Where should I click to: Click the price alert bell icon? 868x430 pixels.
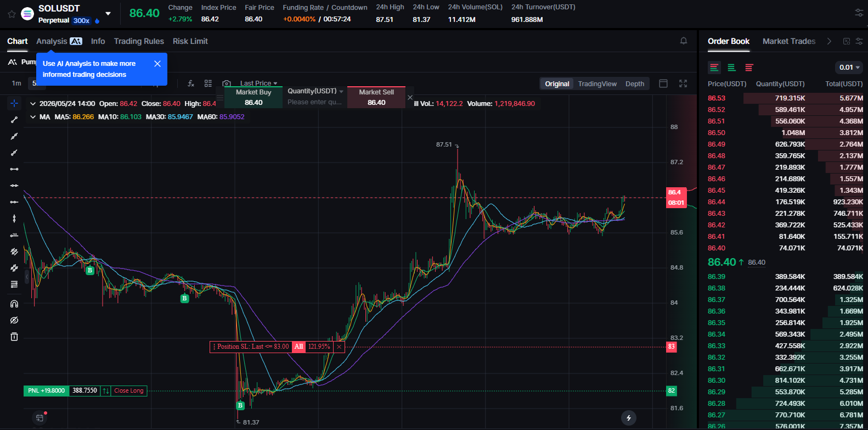point(684,41)
